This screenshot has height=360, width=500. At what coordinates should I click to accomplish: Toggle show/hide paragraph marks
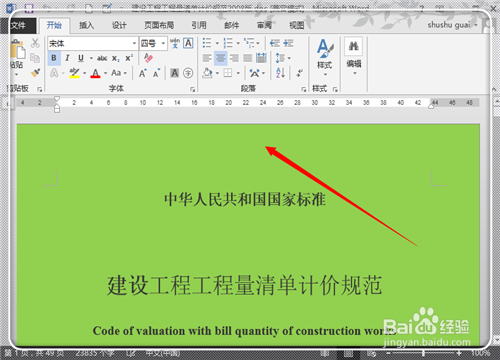click(300, 73)
